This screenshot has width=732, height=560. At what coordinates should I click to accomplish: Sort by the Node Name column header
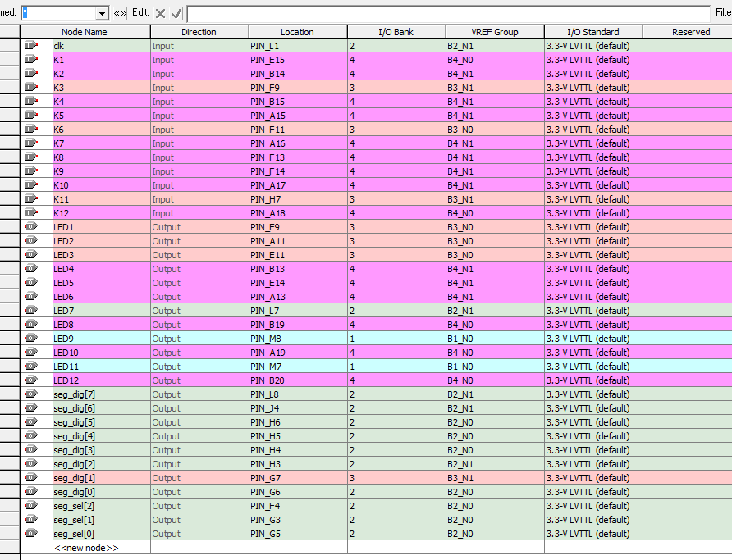85,32
